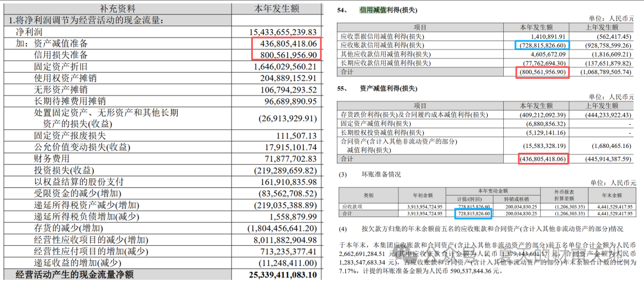
Task: Select the 经营性应付项目的增加(减少) row label
Action: click(x=91, y=251)
